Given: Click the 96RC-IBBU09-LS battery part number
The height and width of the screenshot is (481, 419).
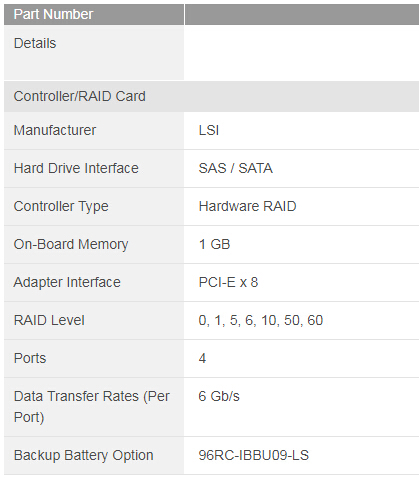Looking at the screenshot, I should [254, 455].
